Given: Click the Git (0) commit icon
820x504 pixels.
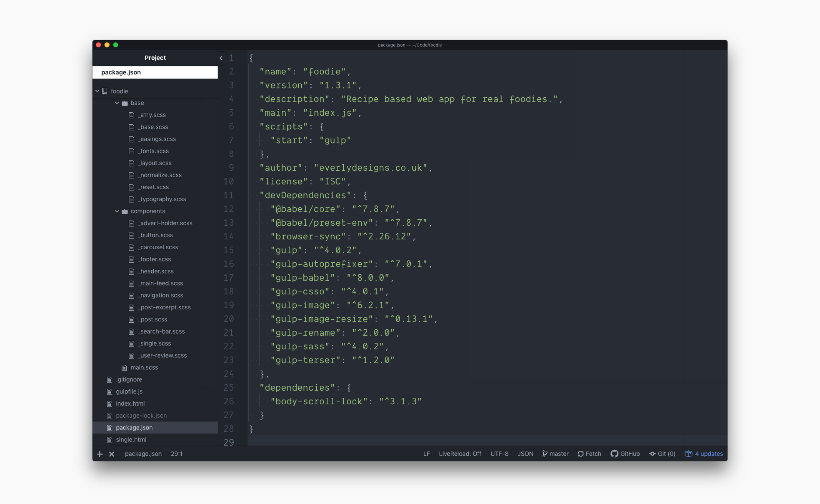Looking at the screenshot, I should [x=652, y=454].
